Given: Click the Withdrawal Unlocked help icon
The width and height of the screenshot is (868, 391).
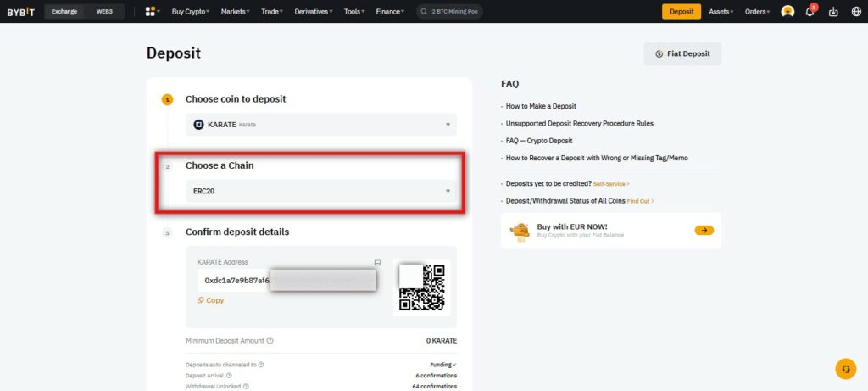Looking at the screenshot, I should coord(246,386).
